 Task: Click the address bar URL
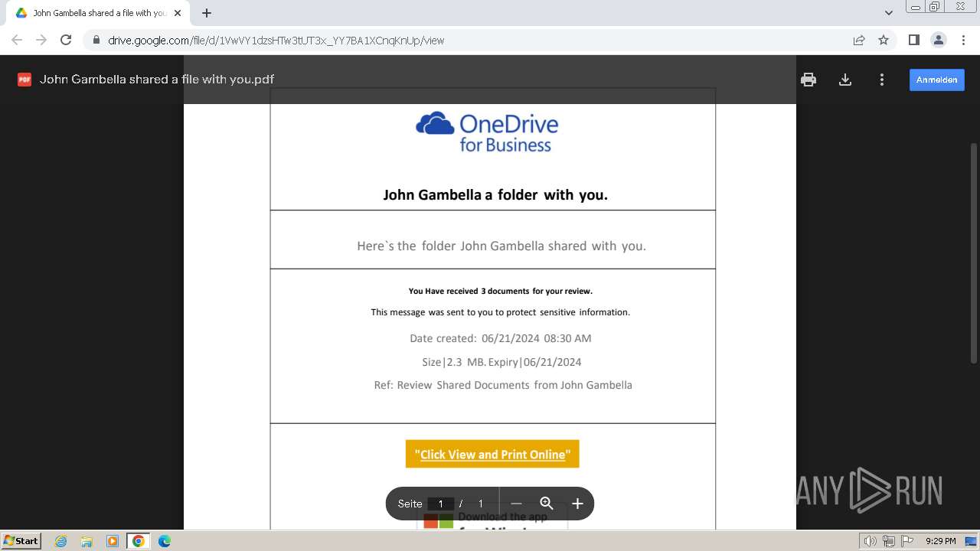[x=276, y=41]
